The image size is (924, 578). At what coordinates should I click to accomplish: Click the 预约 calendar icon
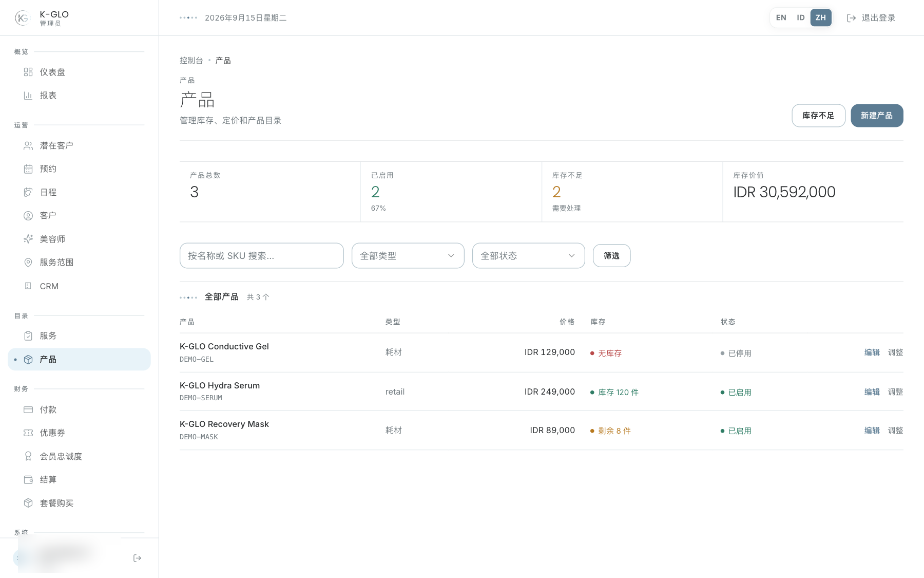(28, 169)
